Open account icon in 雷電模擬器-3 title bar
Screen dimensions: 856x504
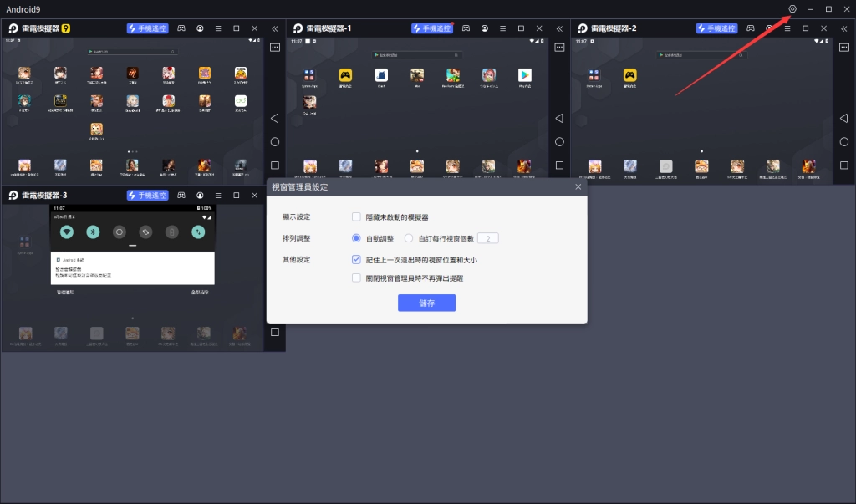tap(200, 196)
